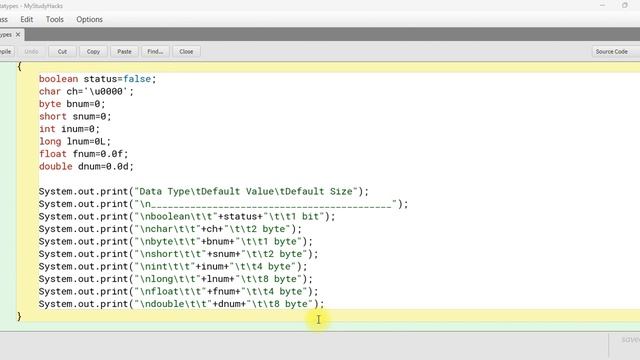Click the print line containing \nint

[x=173, y=267]
